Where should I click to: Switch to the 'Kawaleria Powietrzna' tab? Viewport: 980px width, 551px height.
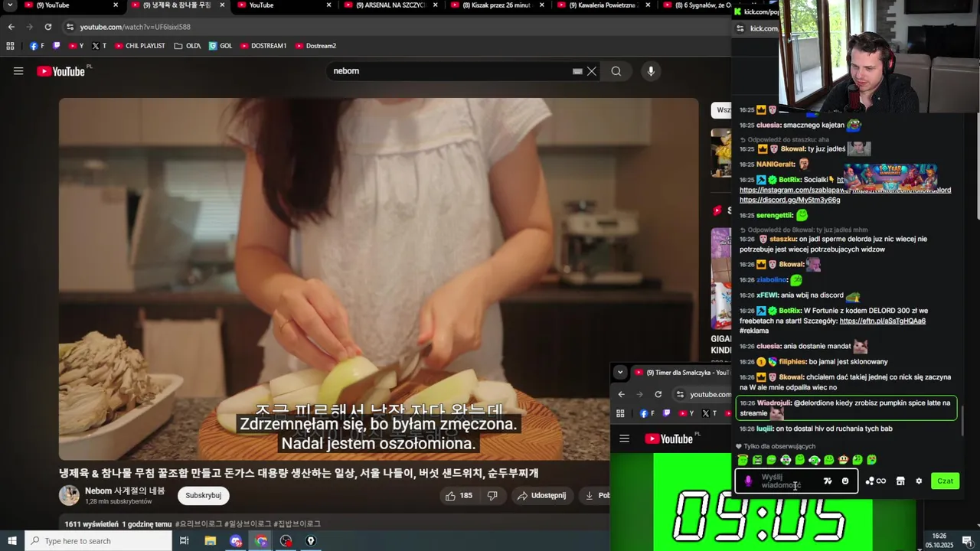point(603,5)
